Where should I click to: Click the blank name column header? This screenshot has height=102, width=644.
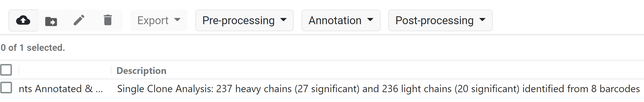(65, 70)
